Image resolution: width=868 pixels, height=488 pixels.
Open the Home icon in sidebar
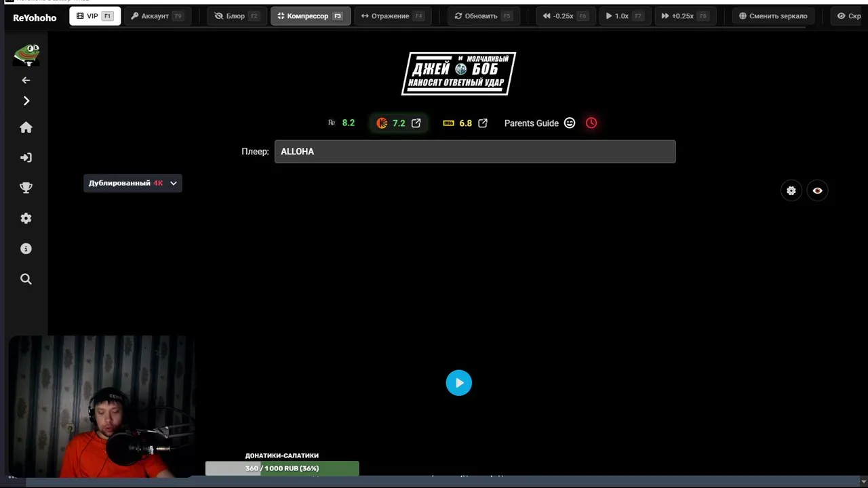[x=26, y=127]
